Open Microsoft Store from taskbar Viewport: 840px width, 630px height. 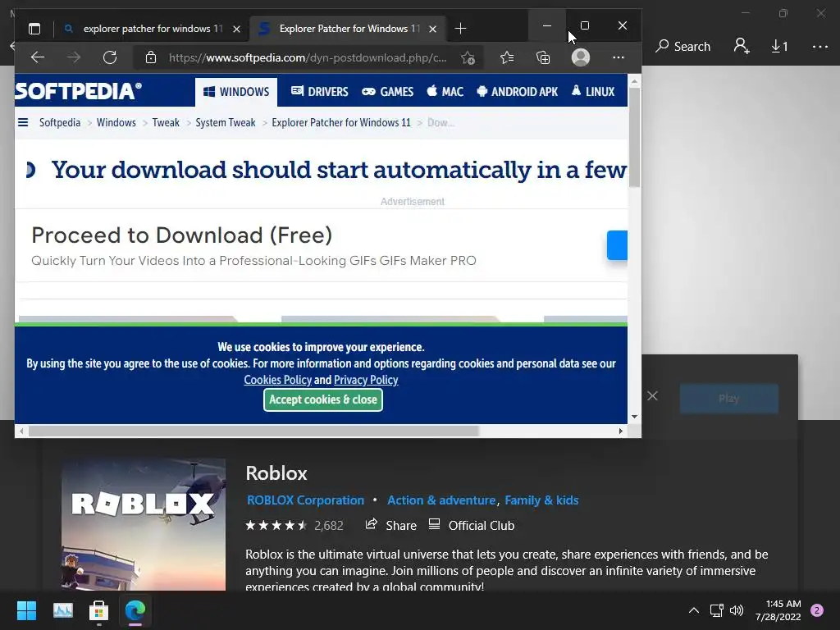(98, 610)
